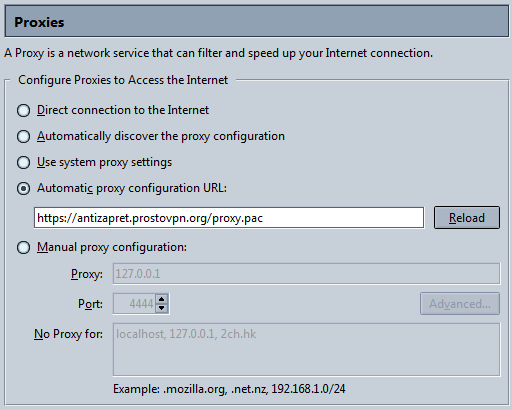Decrease port number with down arrow
This screenshot has width=512, height=410.
[162, 308]
